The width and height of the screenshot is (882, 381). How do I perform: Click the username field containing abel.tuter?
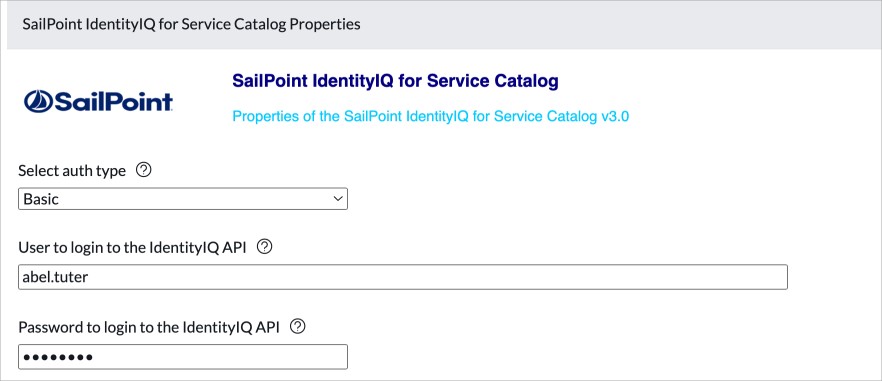coord(403,277)
